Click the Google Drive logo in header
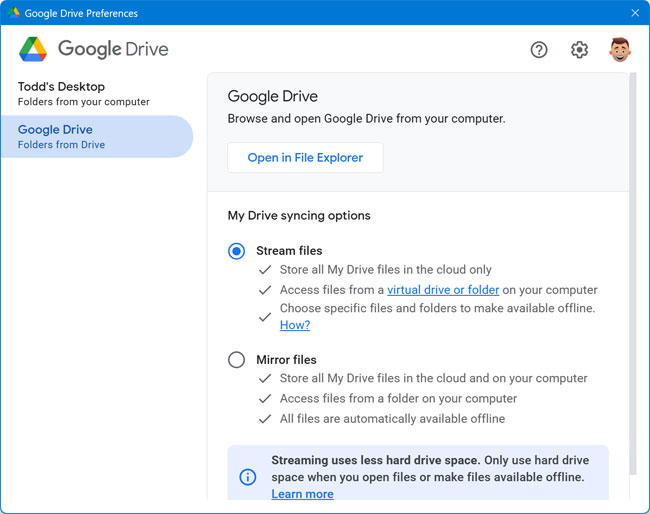 [x=33, y=49]
